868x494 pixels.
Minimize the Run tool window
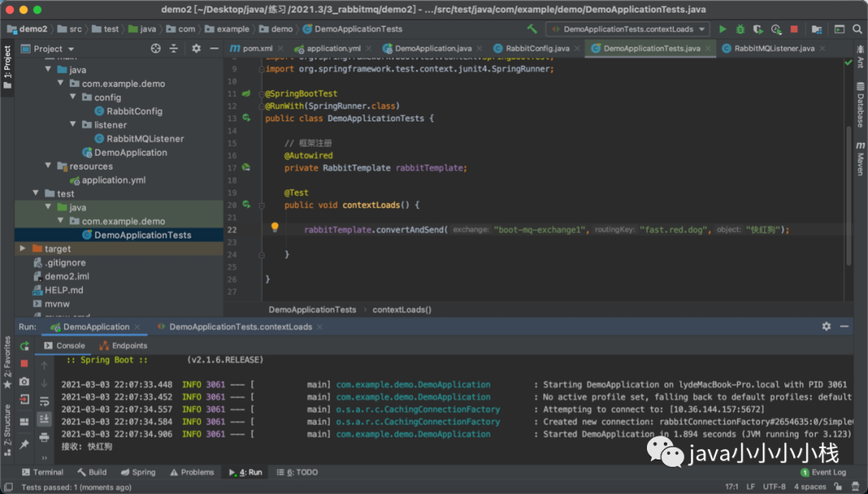(x=844, y=326)
